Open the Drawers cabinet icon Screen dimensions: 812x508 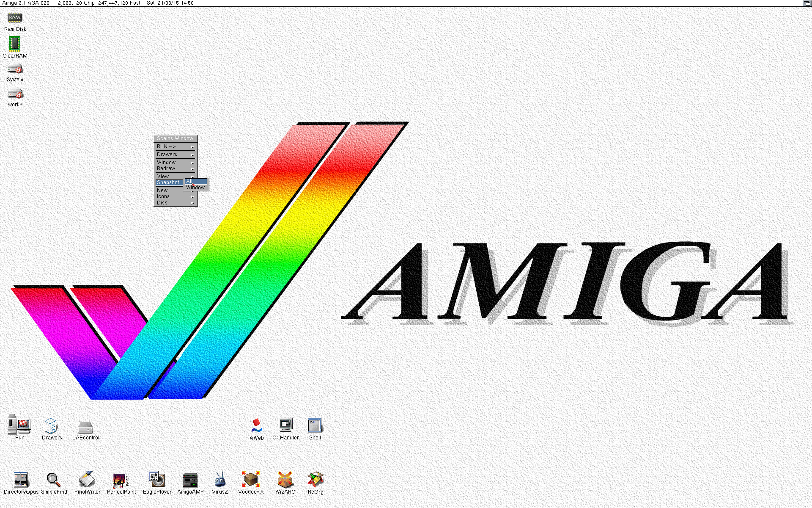coord(51,426)
